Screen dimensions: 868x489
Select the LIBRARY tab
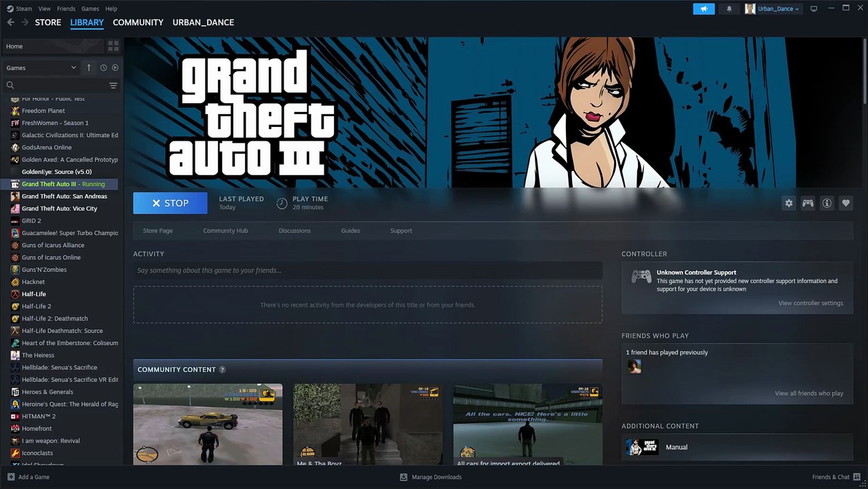[87, 22]
